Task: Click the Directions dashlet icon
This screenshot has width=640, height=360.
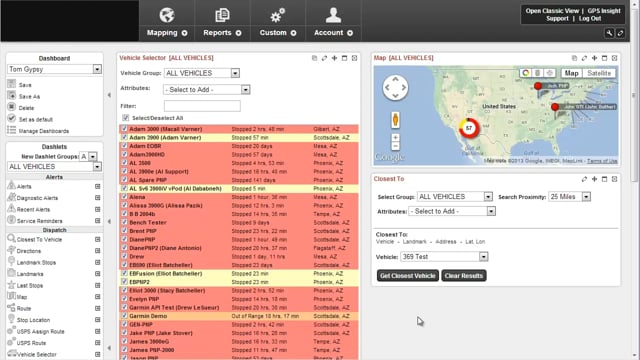Action: [11, 250]
